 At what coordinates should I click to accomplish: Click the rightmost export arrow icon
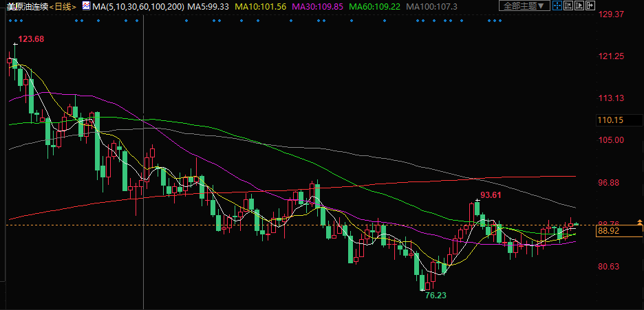pos(590,5)
